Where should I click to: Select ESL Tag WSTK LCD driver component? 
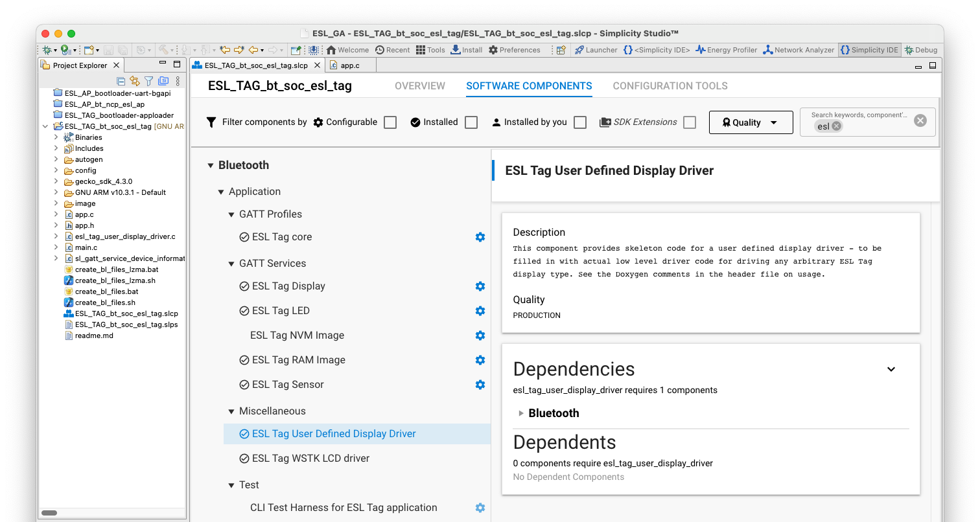310,459
